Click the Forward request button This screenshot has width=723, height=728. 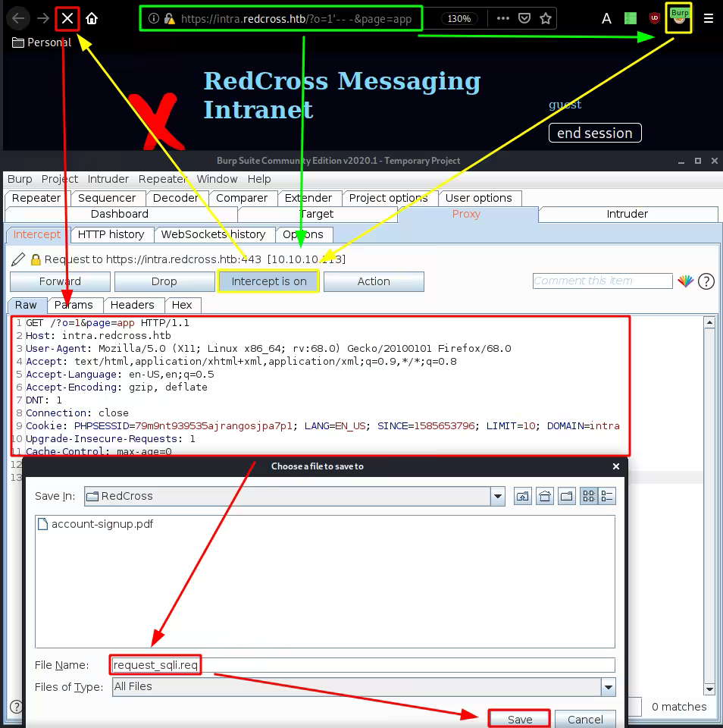60,281
